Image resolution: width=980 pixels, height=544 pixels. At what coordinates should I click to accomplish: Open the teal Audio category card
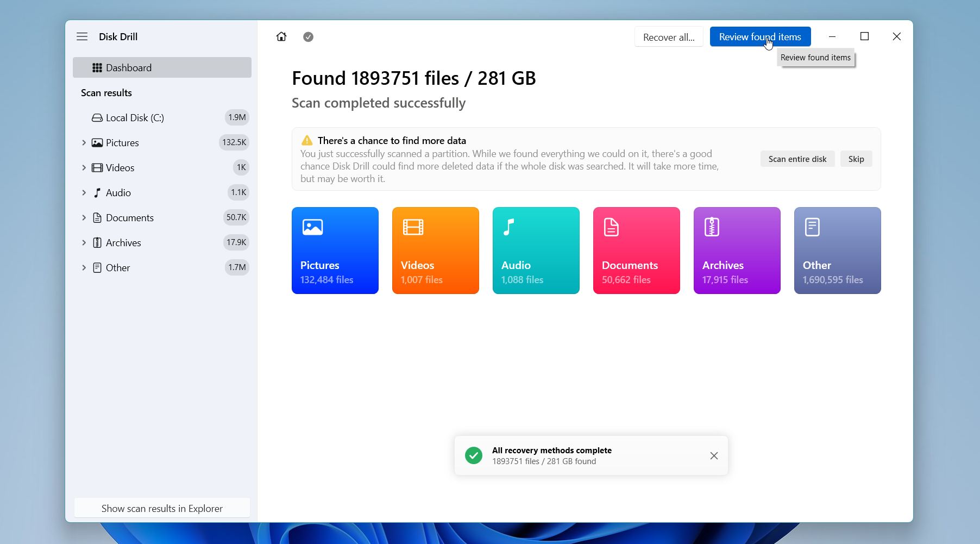pos(536,251)
